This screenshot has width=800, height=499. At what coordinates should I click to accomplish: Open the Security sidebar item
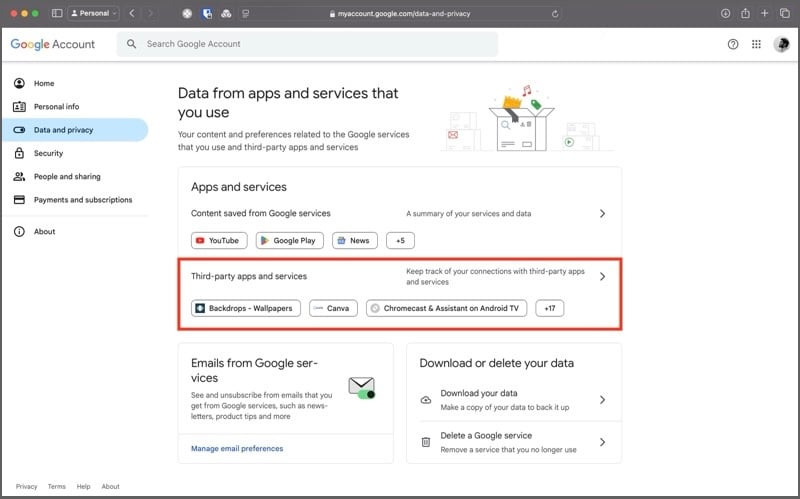tap(75, 153)
